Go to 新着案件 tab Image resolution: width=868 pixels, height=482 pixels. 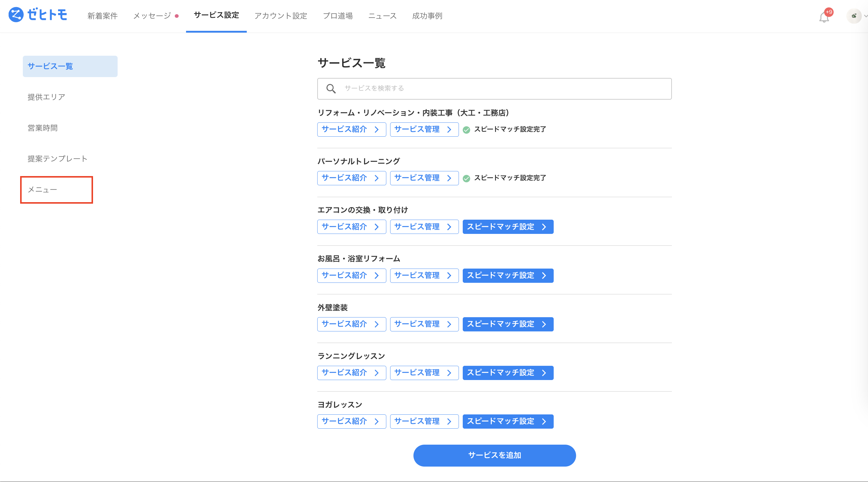103,16
